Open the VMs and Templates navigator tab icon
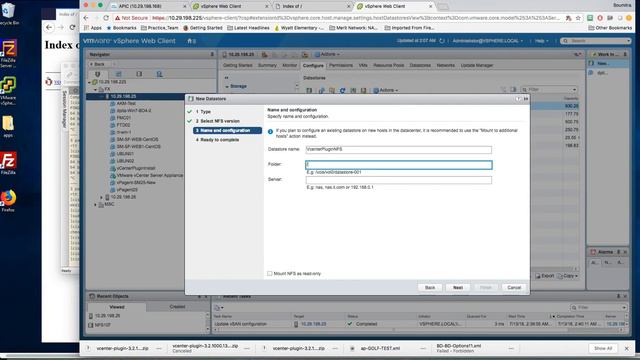The width and height of the screenshot is (640, 360). coord(118,74)
